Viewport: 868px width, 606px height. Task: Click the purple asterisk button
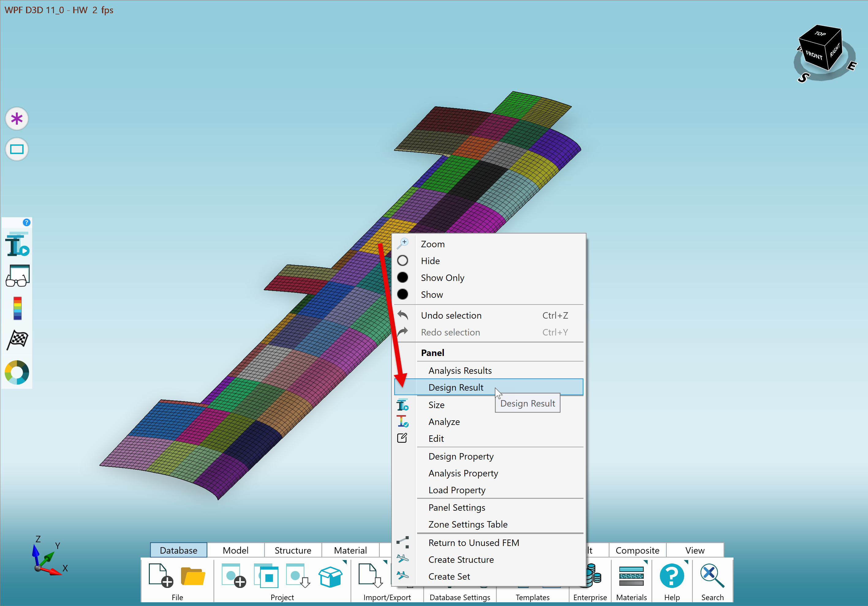click(17, 119)
